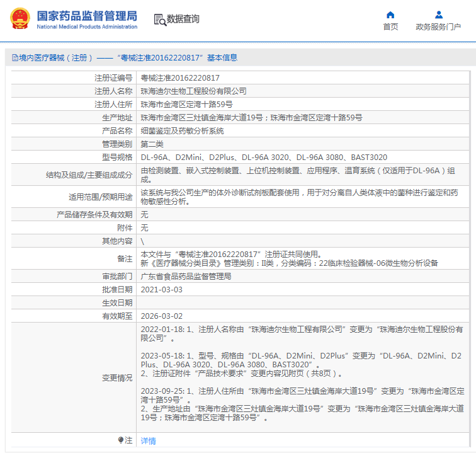Click the 首页 home icon
Screen dimensions: 476x453
tap(390, 14)
